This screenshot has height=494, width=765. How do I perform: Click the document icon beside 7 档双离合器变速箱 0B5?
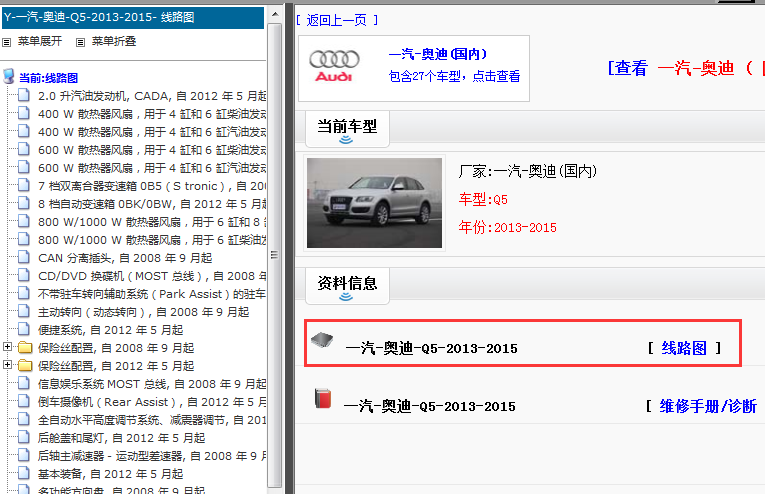point(23,185)
